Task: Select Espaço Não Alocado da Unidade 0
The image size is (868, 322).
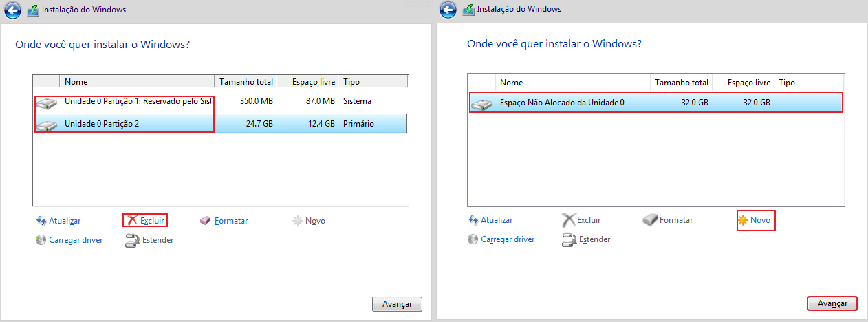Action: [656, 103]
